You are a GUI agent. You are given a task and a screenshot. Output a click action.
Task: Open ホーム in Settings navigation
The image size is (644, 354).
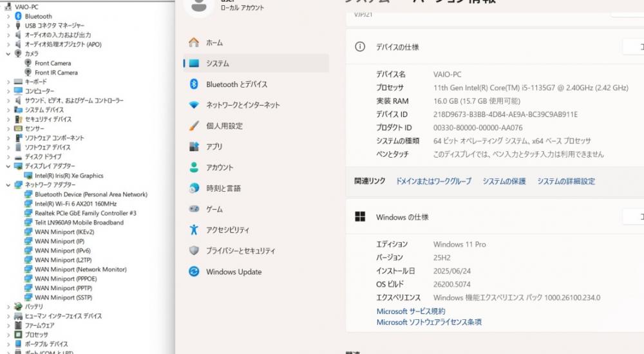click(x=256, y=42)
